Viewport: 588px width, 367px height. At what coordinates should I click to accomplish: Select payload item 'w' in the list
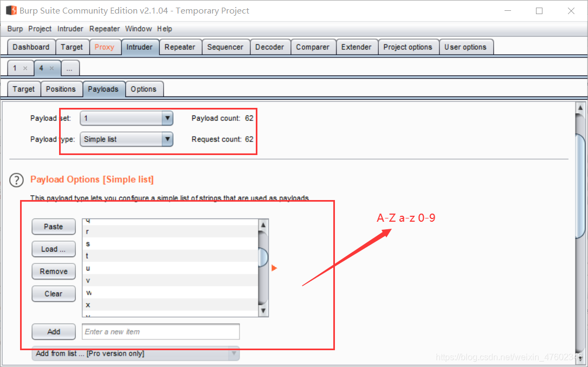(170, 293)
